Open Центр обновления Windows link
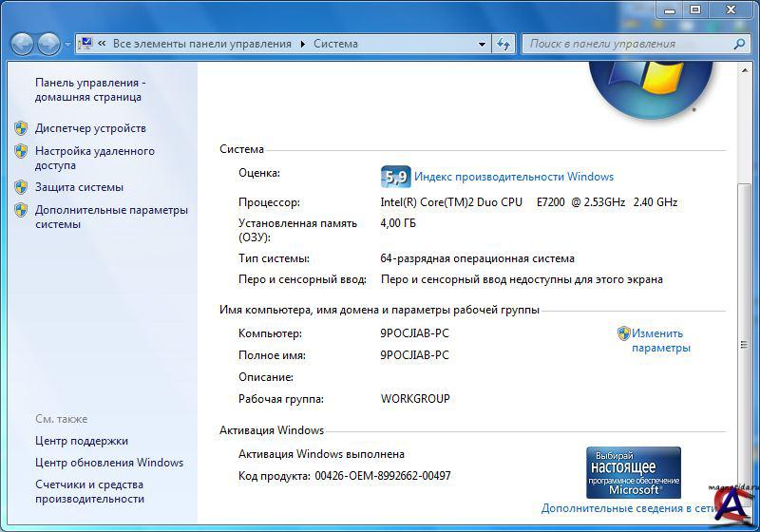760x532 pixels. 109,463
